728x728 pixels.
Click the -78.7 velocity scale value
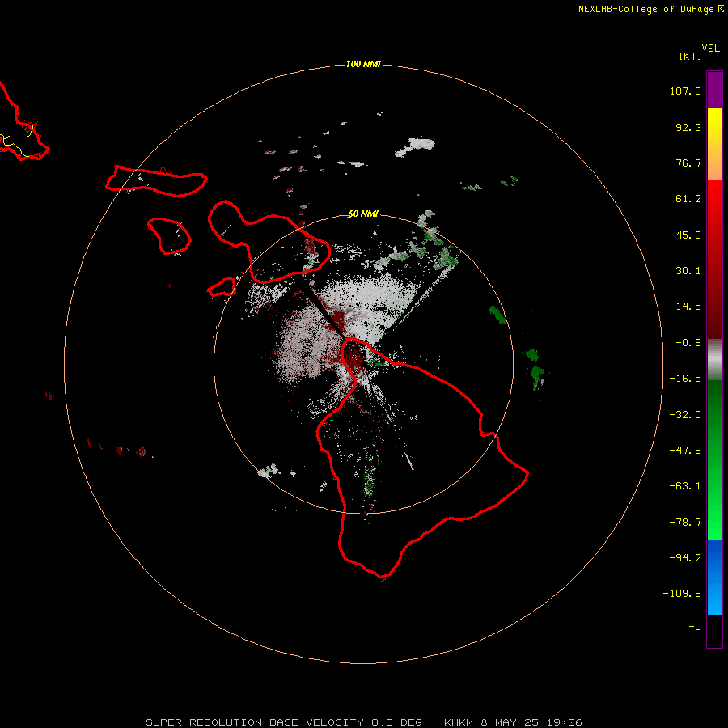click(x=685, y=523)
